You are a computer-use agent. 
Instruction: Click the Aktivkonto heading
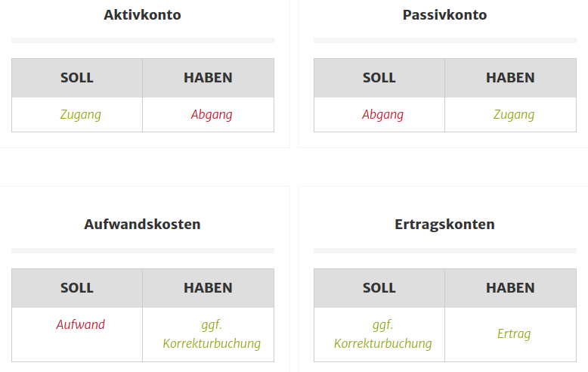tap(143, 14)
